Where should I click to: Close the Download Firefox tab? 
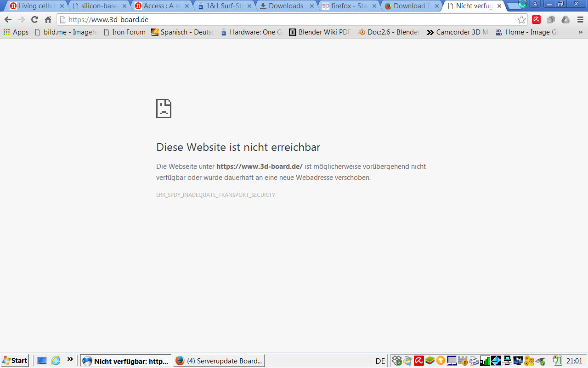point(437,6)
